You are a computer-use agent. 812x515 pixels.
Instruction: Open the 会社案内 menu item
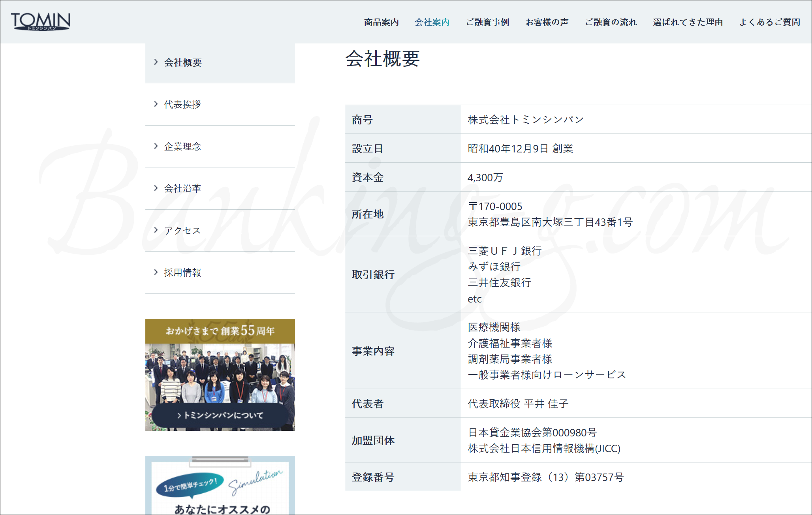pos(432,22)
